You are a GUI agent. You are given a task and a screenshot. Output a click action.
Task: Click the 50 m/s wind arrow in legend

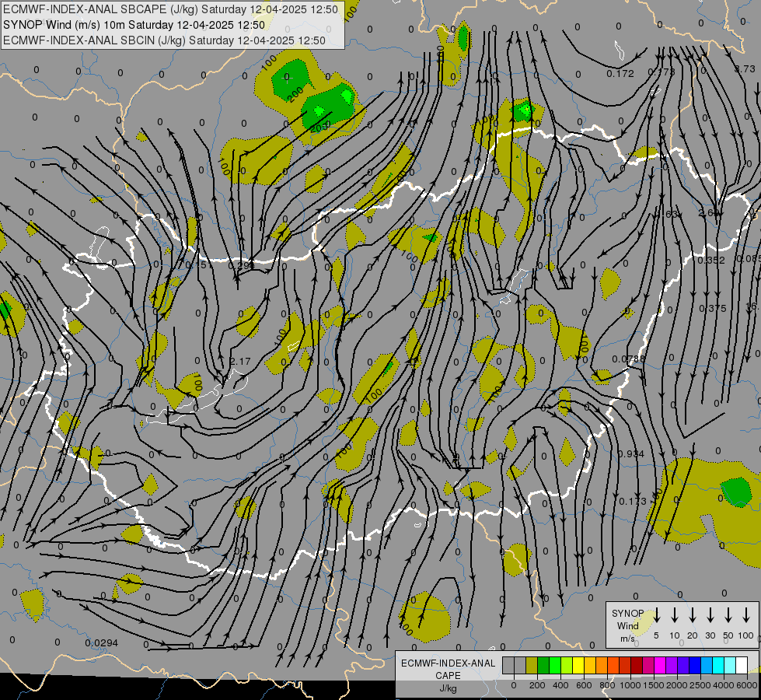[x=728, y=615]
